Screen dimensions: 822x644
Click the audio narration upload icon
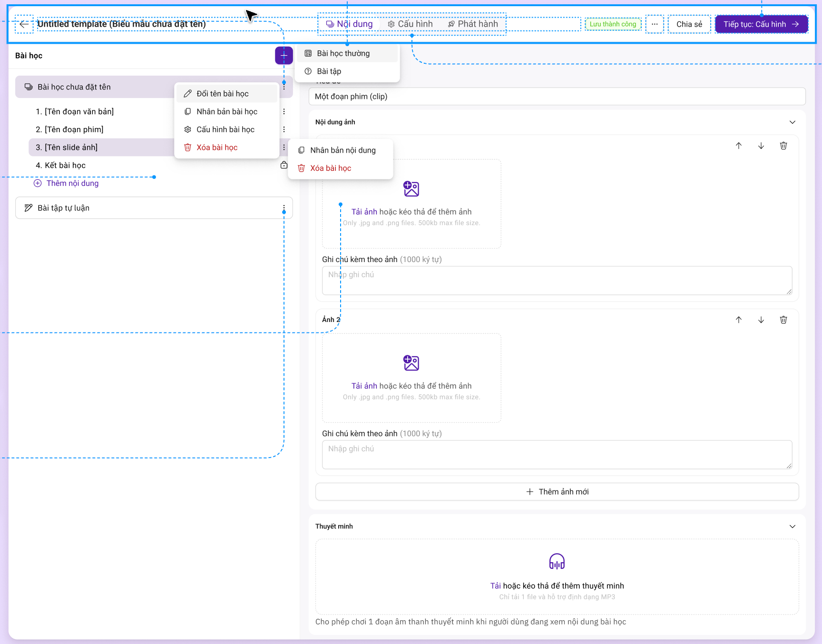click(x=557, y=561)
